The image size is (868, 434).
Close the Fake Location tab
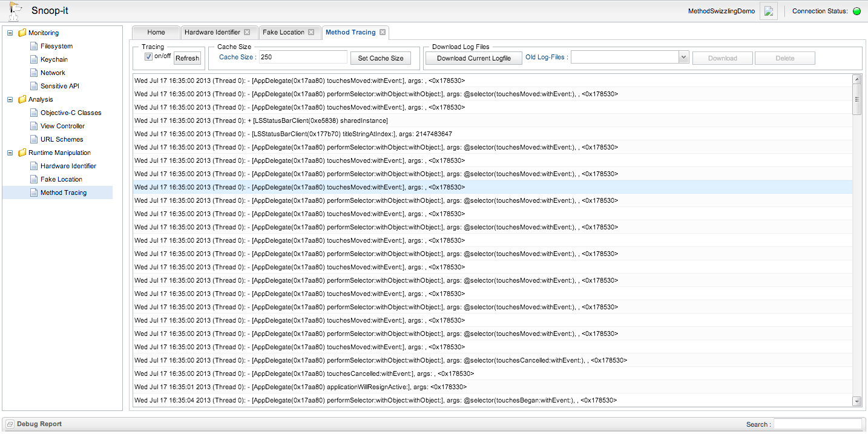pyautogui.click(x=311, y=32)
